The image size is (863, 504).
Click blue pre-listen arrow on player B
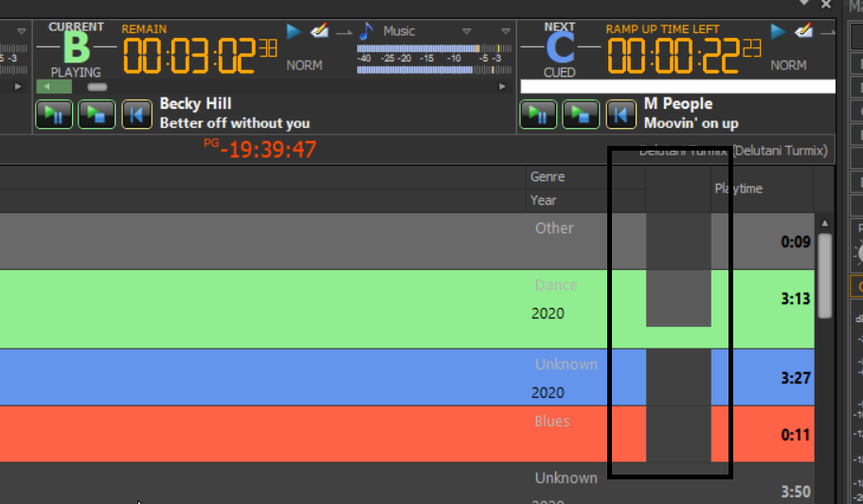[x=294, y=32]
